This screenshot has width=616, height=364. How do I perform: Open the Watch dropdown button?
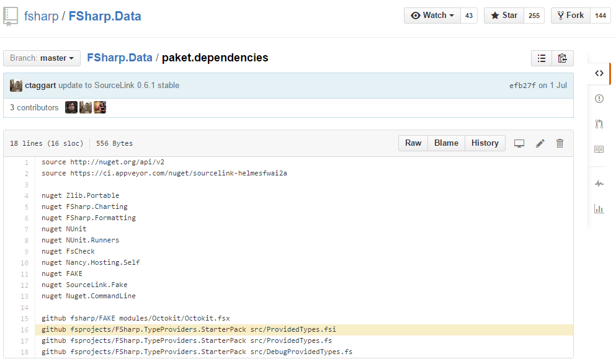(432, 16)
